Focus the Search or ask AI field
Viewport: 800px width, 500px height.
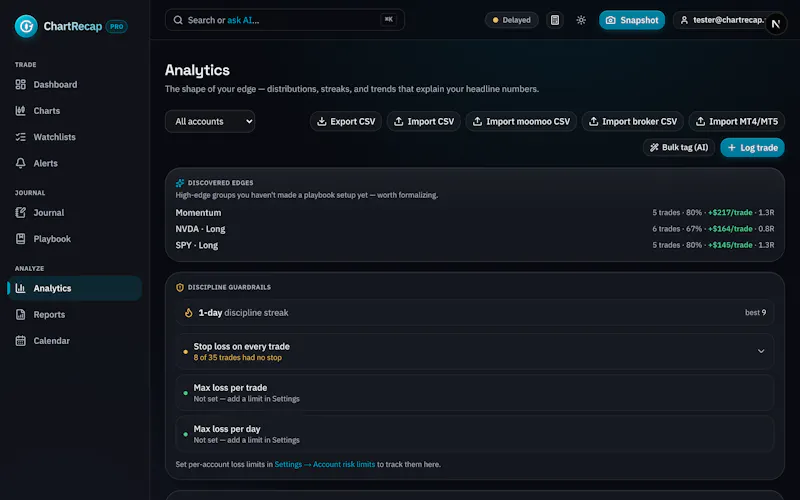point(285,20)
